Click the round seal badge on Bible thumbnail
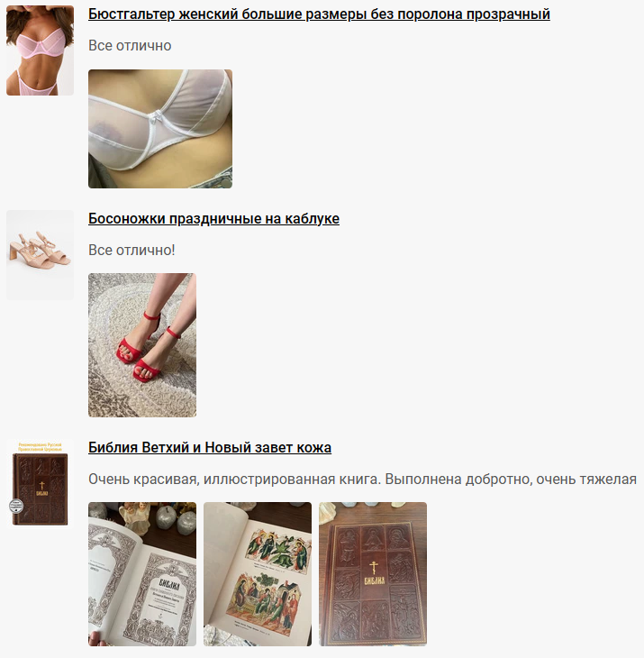Viewport: 644px width, 658px height. coord(16,506)
